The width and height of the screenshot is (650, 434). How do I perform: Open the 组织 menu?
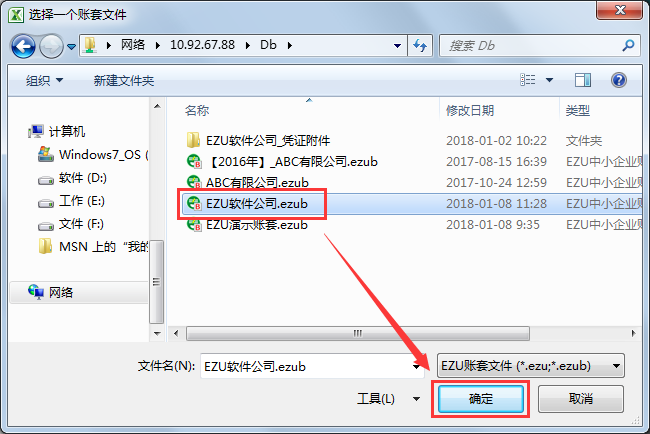44,80
